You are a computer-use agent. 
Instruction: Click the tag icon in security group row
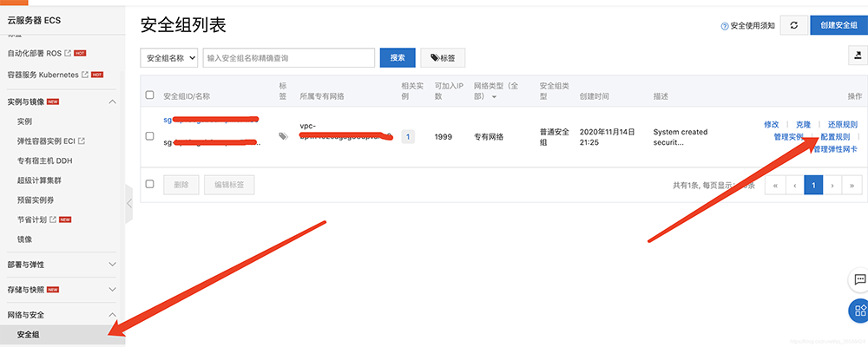(283, 136)
